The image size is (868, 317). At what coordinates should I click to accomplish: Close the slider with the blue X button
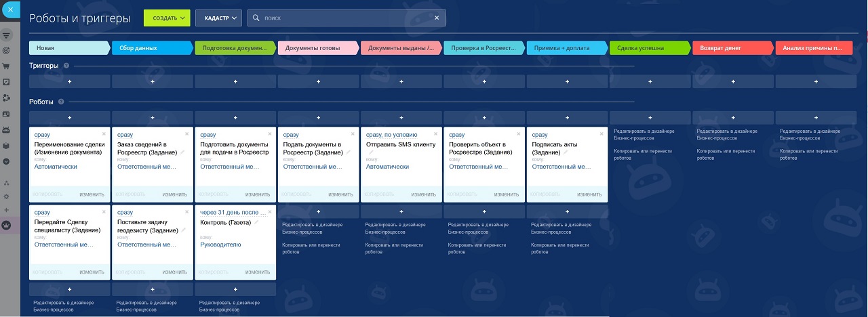[x=9, y=9]
